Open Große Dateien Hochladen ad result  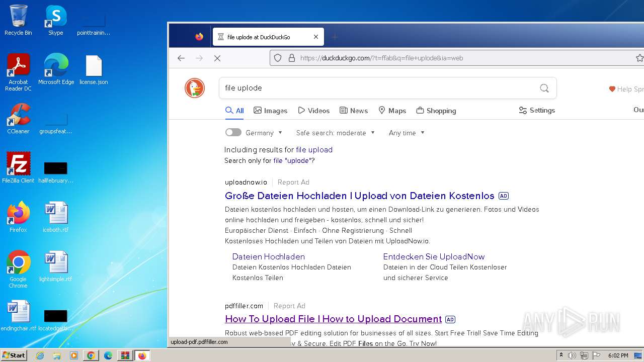[360, 196]
